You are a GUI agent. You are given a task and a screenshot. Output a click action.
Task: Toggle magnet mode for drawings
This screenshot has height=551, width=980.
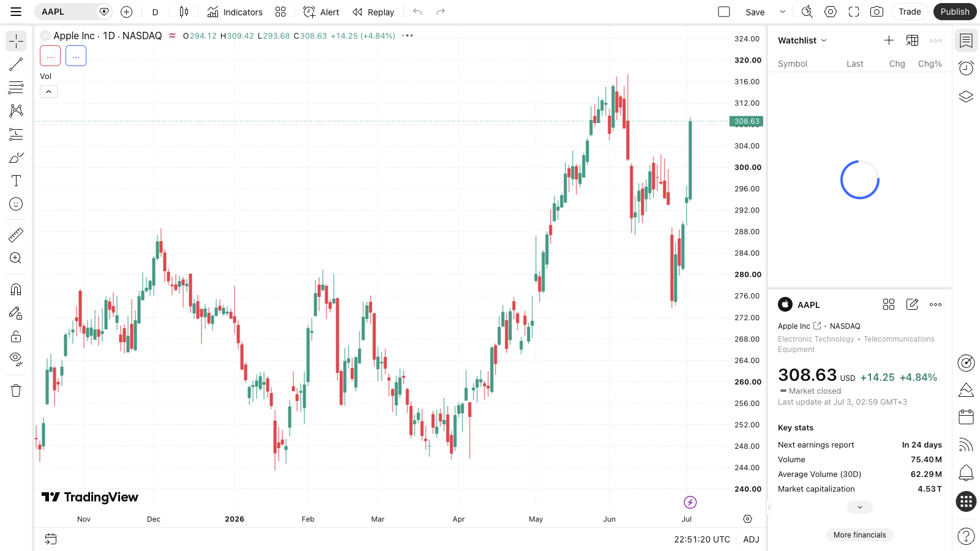point(16,289)
